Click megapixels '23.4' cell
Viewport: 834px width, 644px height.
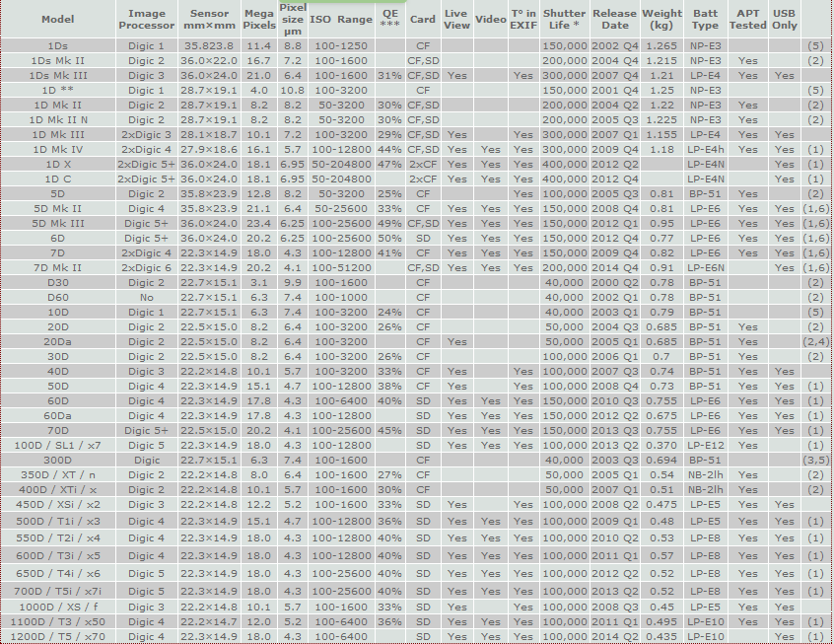[x=259, y=224]
